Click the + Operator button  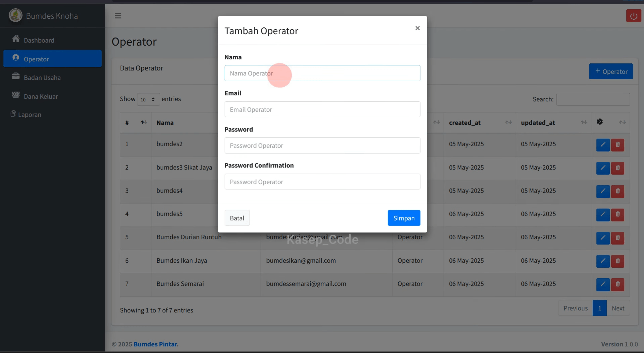611,72
